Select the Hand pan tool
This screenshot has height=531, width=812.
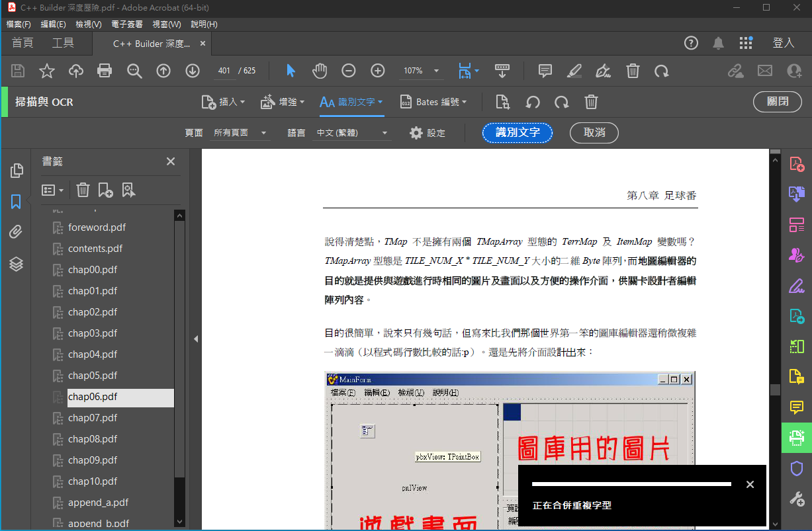pos(320,71)
